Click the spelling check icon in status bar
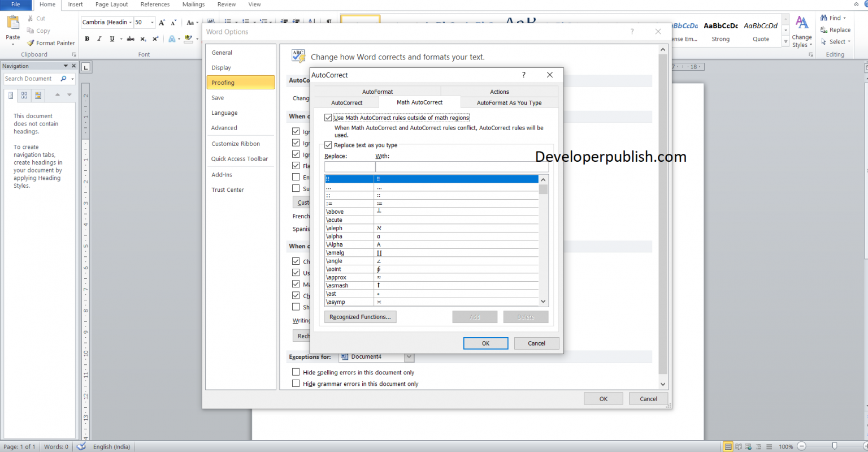868x452 pixels. [81, 446]
